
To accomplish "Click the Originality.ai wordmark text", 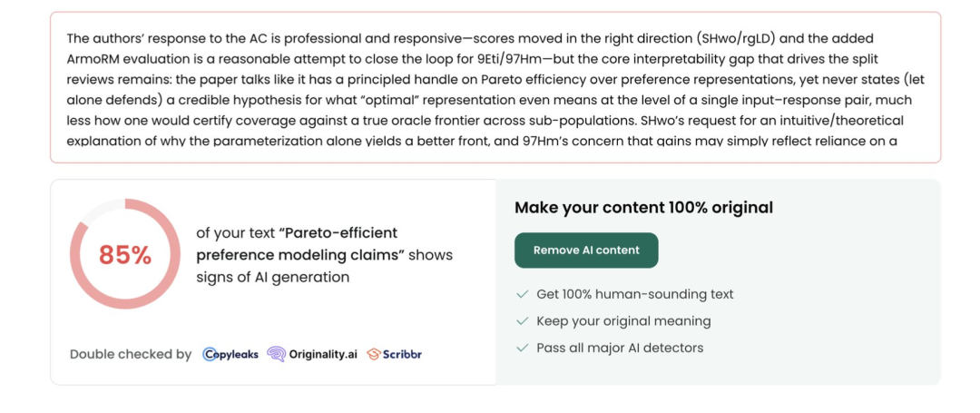I will (323, 354).
